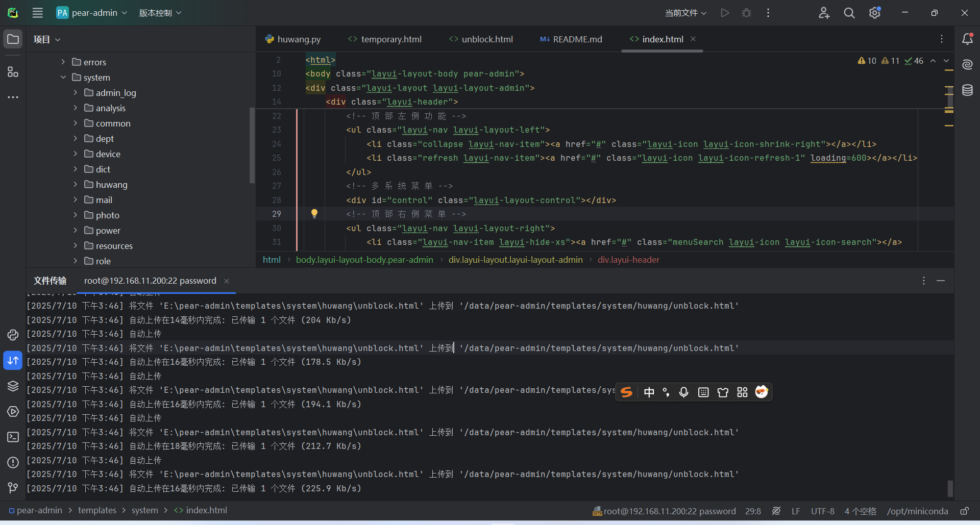Switch to README.md tab
The height and width of the screenshot is (525, 980).
(x=571, y=39)
